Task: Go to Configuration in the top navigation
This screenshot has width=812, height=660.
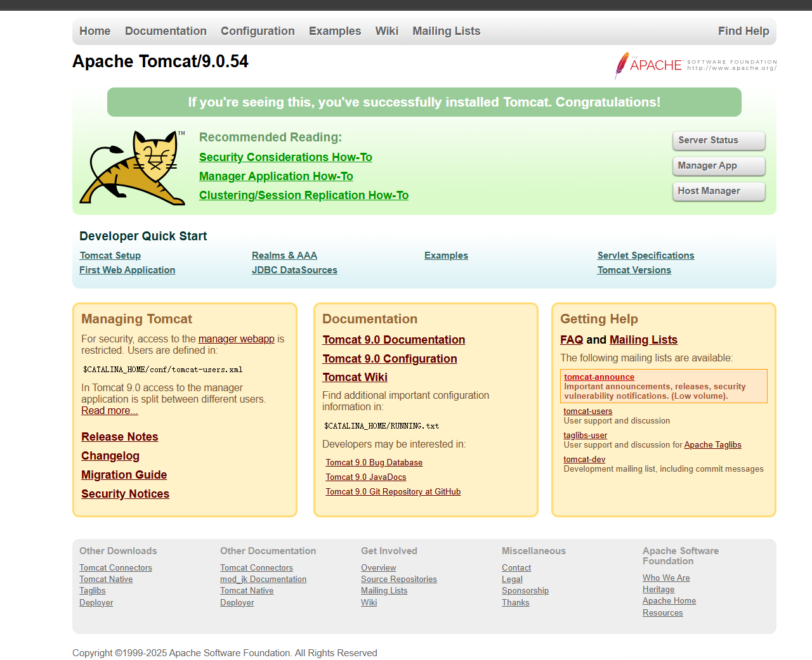Action: (258, 31)
